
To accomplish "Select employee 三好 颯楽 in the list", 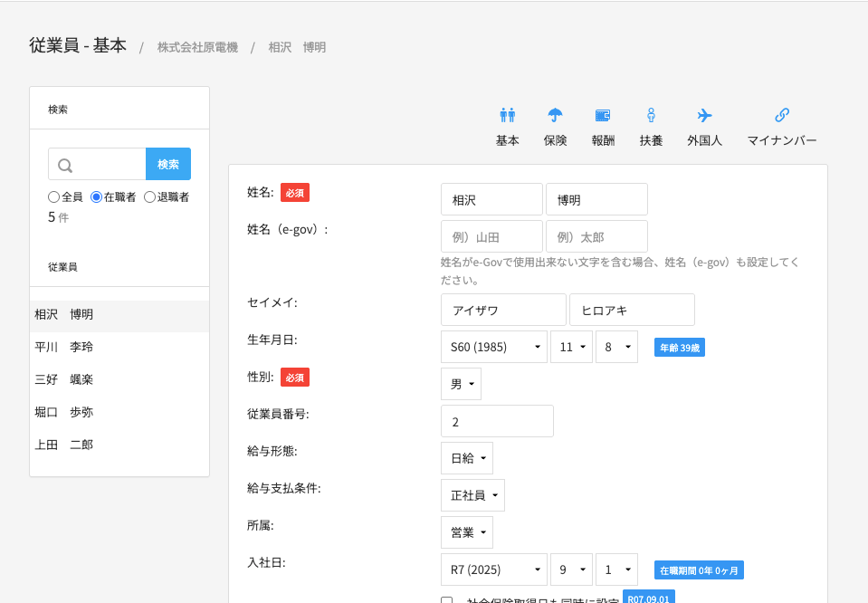I will point(119,380).
